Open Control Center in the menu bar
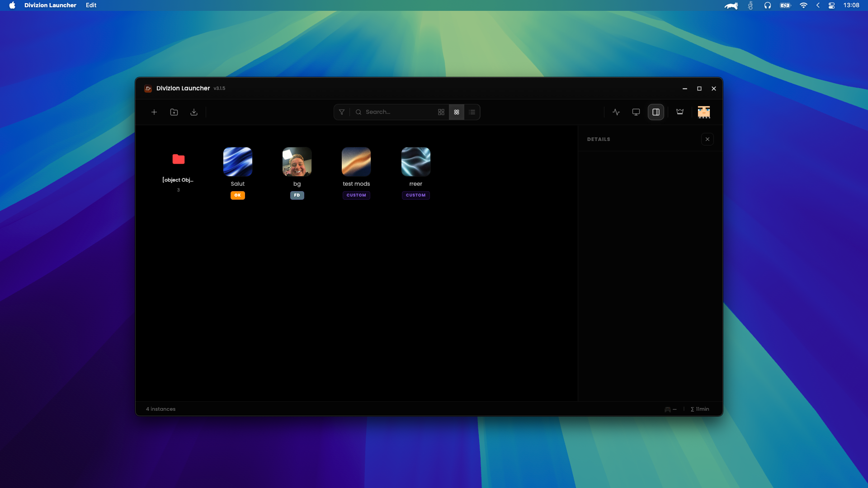The height and width of the screenshot is (488, 868). click(831, 5)
